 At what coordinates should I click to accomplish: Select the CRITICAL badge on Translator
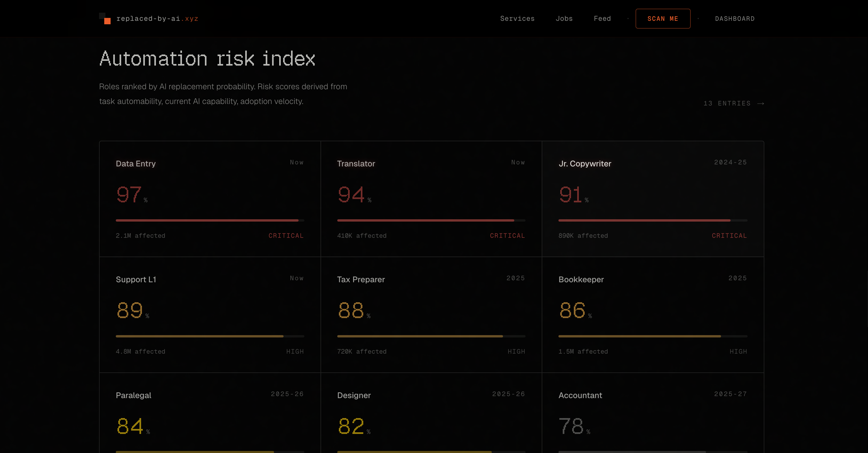click(507, 236)
